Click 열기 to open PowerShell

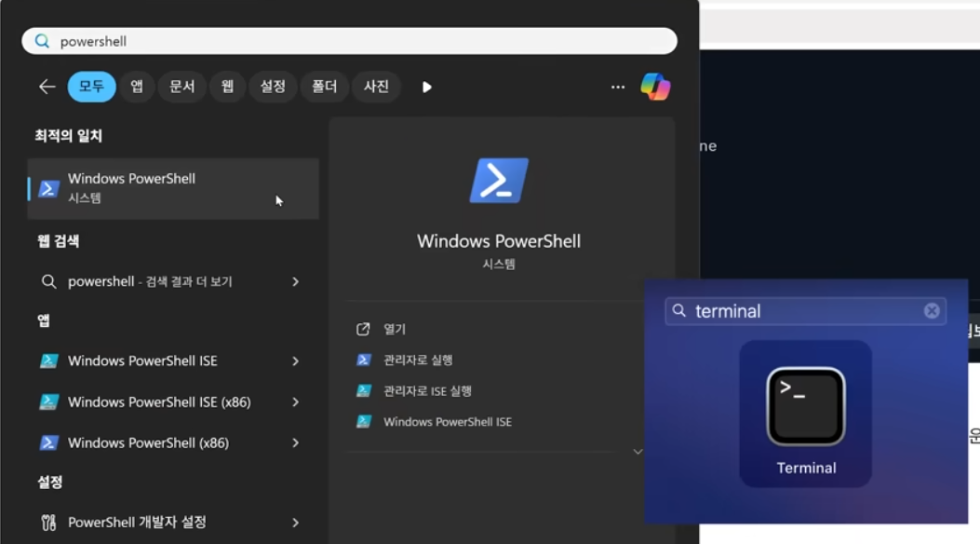click(x=395, y=329)
